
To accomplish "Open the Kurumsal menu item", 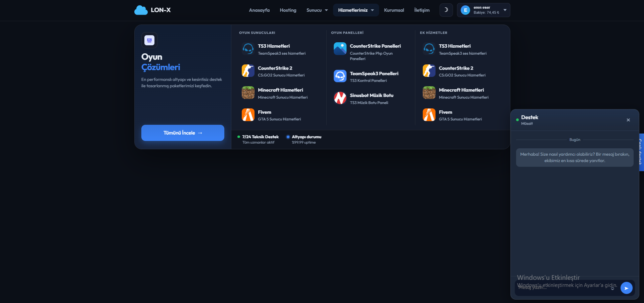I will point(394,10).
